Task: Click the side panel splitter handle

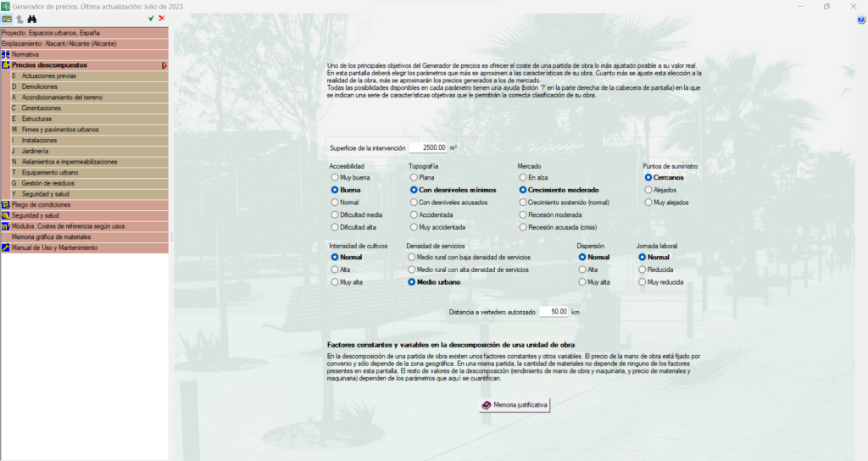Action: (171, 237)
